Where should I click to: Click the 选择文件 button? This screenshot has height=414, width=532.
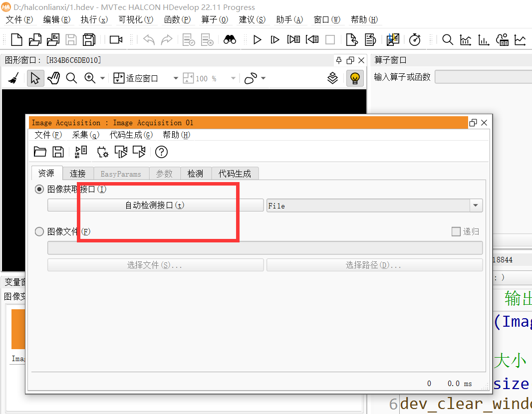(x=155, y=265)
